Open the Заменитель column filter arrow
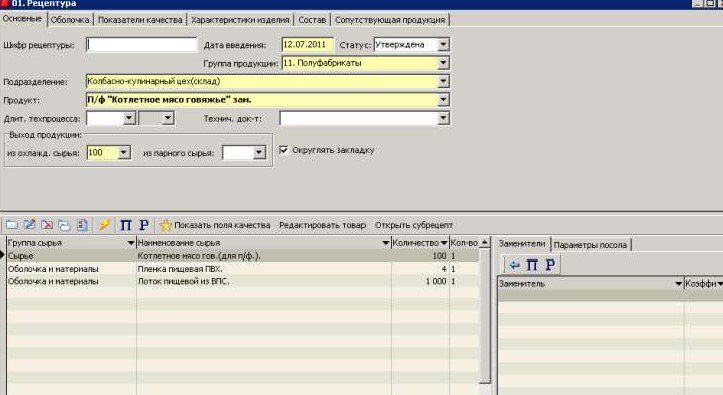723x395 pixels. (678, 283)
